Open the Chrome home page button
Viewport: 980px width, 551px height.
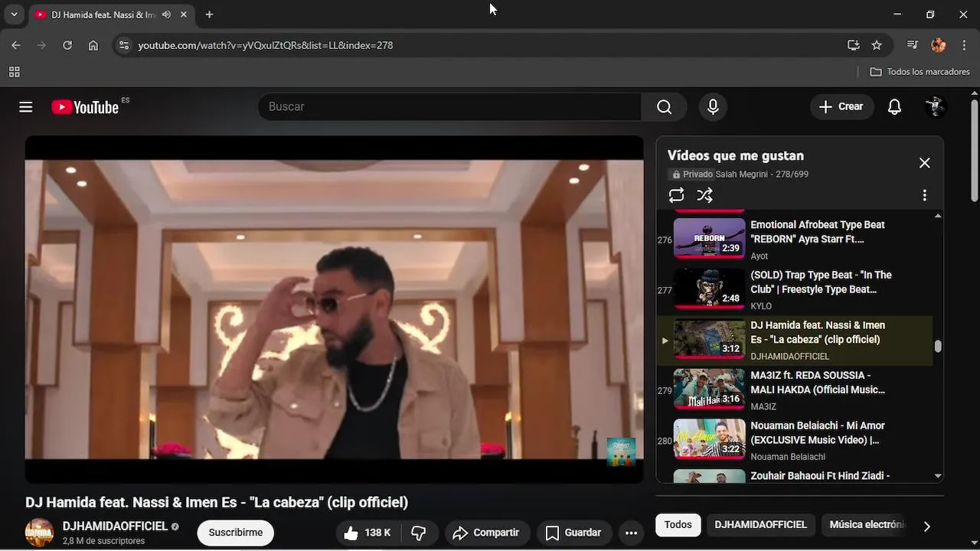pyautogui.click(x=93, y=45)
